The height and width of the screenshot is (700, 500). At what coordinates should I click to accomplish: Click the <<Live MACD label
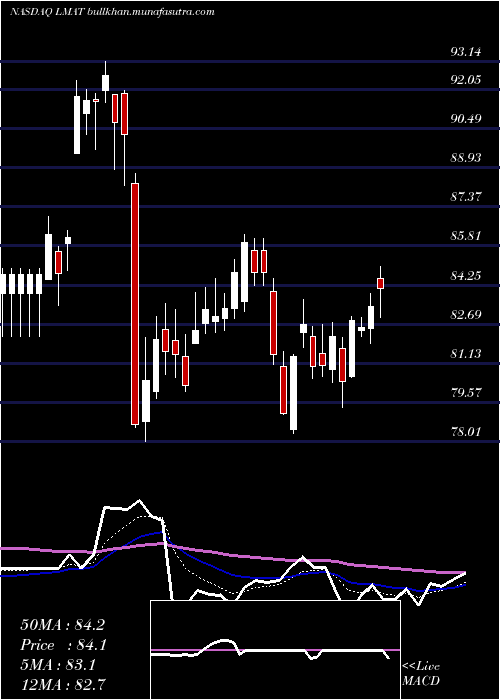tap(421, 673)
